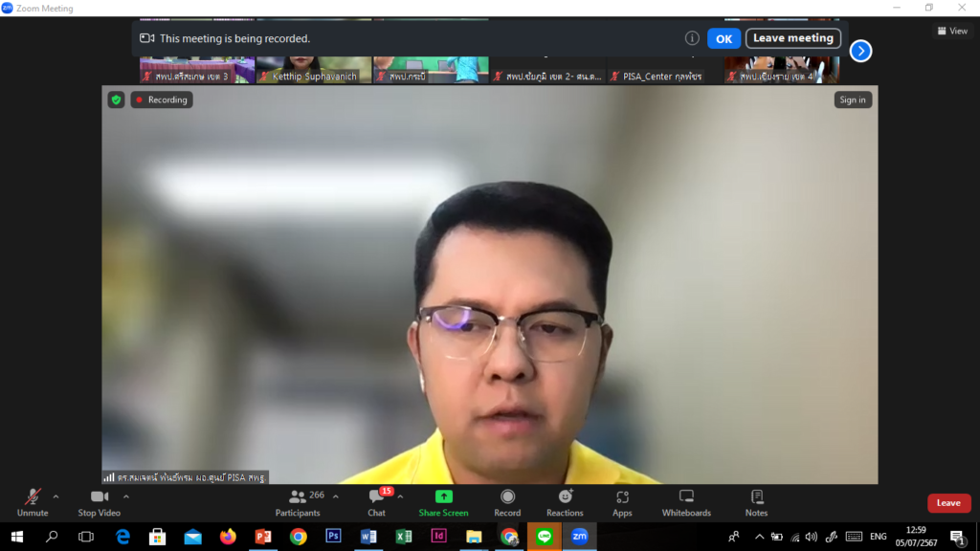Click the green encryption shield icon
Image resolution: width=980 pixels, height=551 pixels.
[116, 99]
